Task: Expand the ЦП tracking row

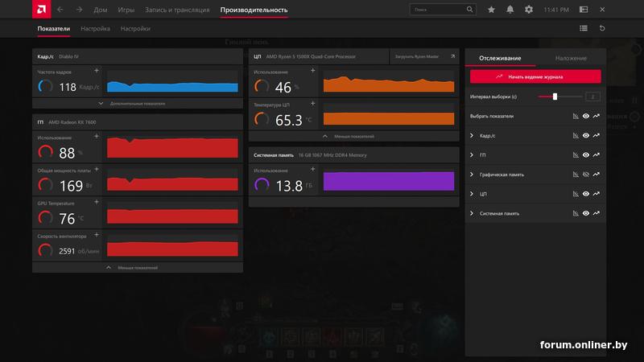Action: [x=472, y=194]
